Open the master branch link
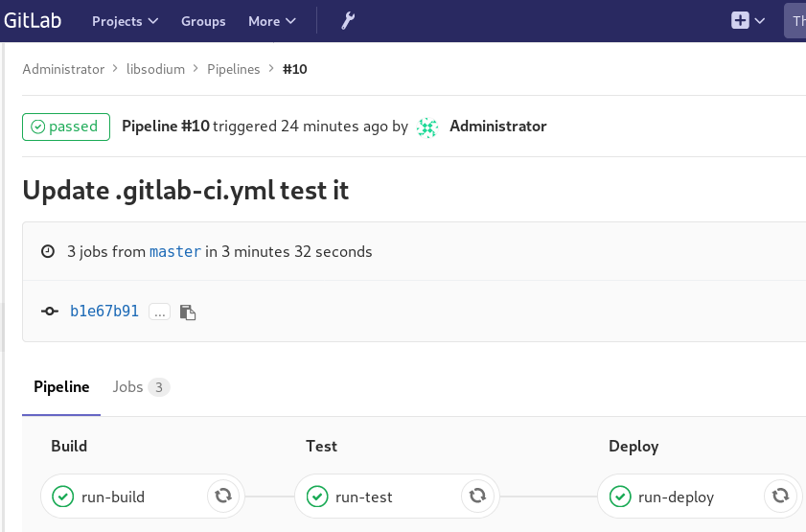Screen dimensions: 806x532 pos(175,252)
